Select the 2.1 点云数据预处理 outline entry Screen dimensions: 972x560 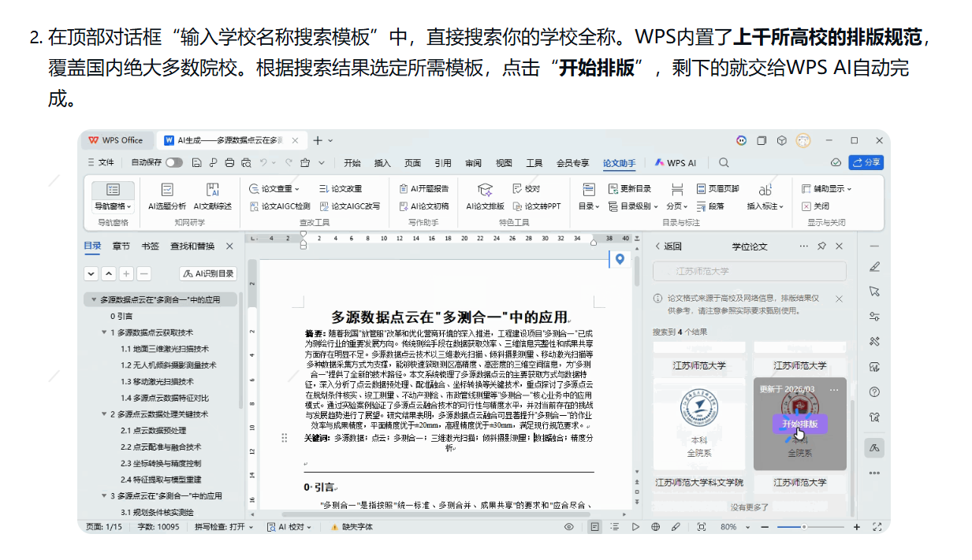tap(153, 430)
